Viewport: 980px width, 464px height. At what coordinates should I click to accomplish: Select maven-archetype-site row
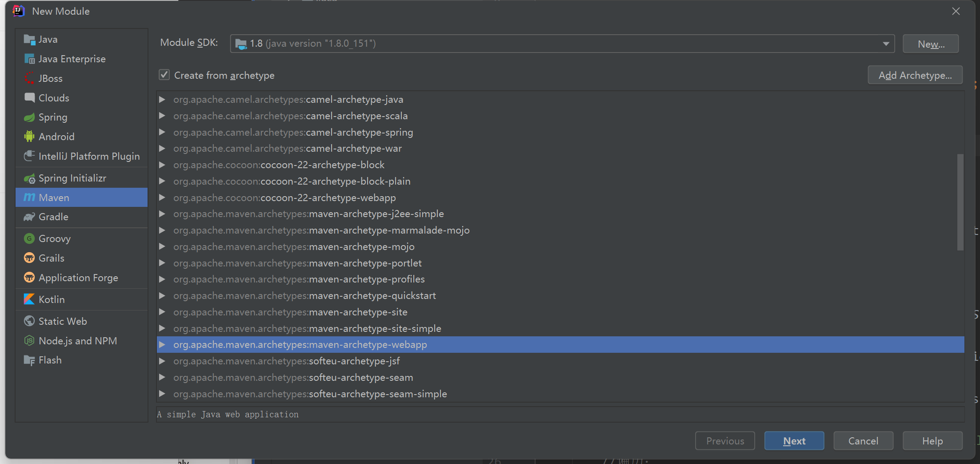[560, 312]
